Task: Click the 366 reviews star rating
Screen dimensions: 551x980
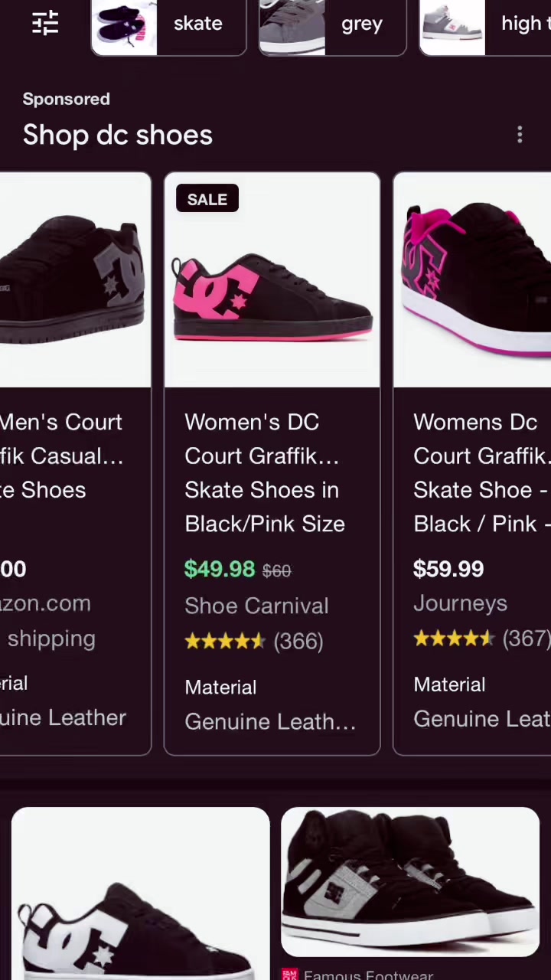Action: click(253, 641)
